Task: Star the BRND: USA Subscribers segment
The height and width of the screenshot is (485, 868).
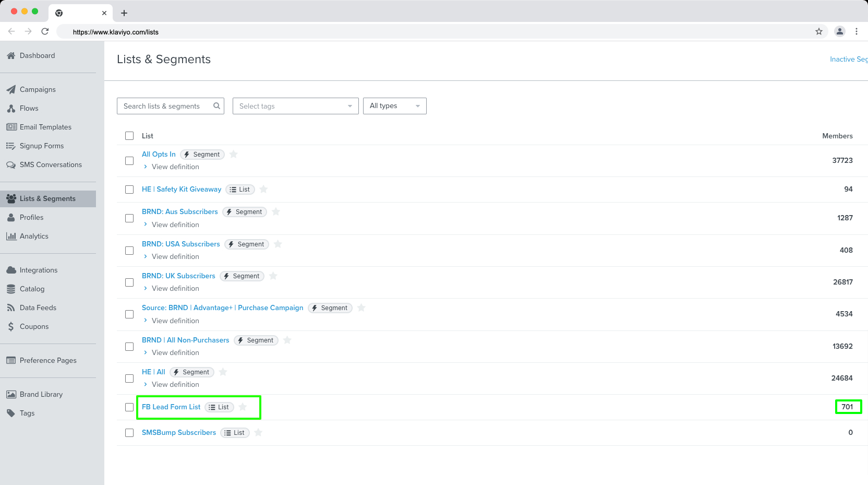Action: [278, 244]
